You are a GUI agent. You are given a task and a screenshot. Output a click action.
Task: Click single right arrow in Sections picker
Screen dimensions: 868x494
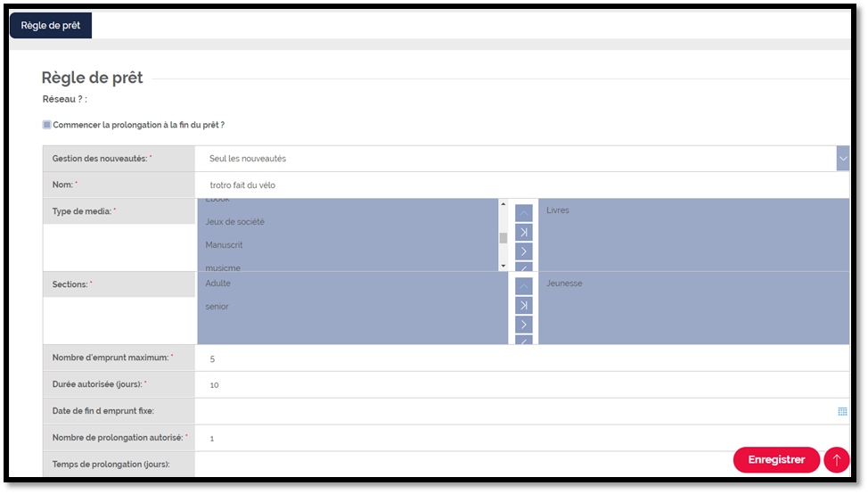(524, 325)
